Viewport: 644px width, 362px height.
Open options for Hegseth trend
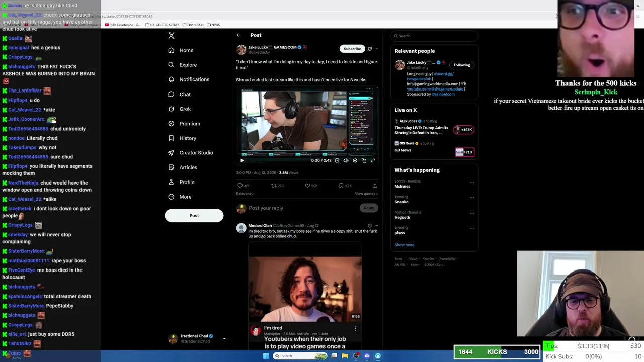click(x=472, y=213)
